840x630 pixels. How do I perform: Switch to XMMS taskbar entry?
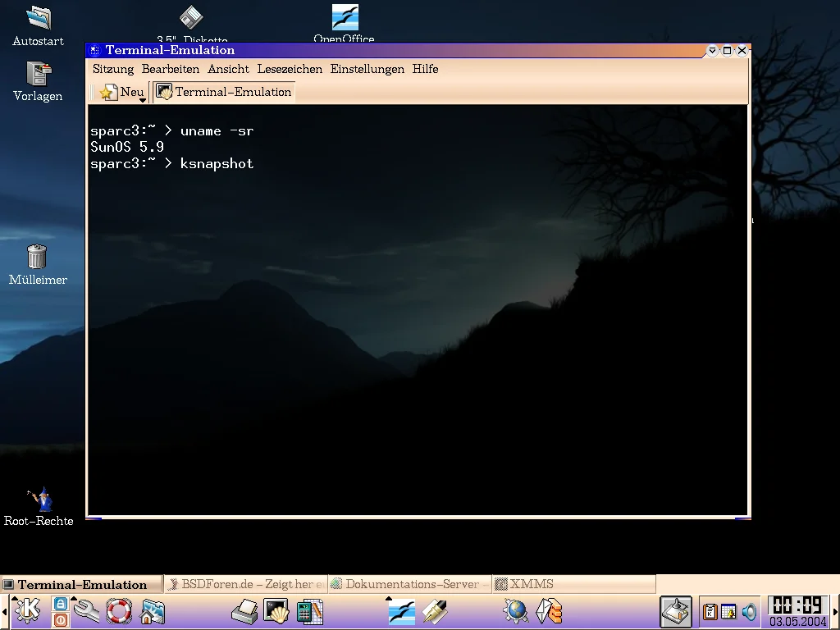[x=573, y=584]
